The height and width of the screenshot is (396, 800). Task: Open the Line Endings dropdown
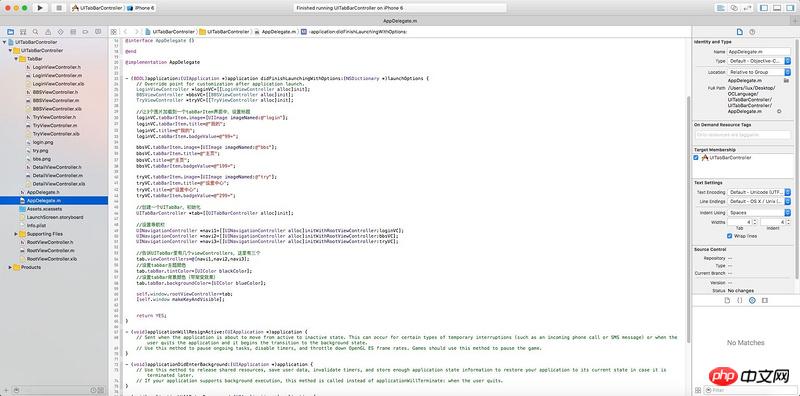coord(759,202)
